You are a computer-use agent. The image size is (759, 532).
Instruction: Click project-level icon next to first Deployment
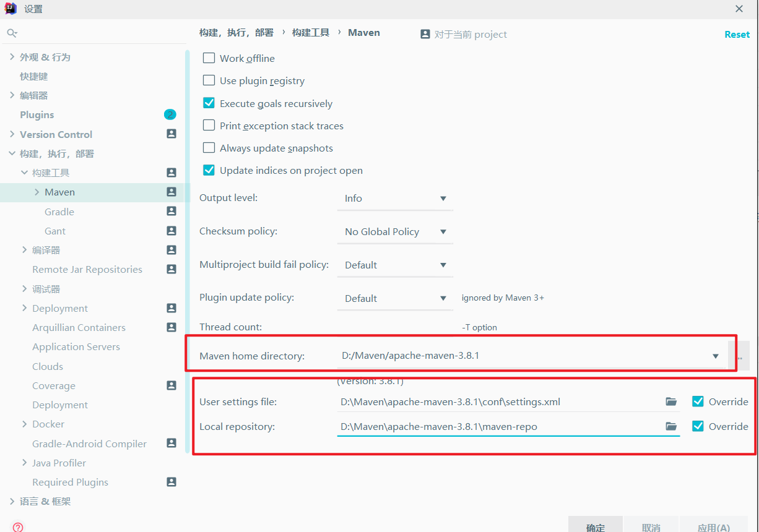pos(171,308)
